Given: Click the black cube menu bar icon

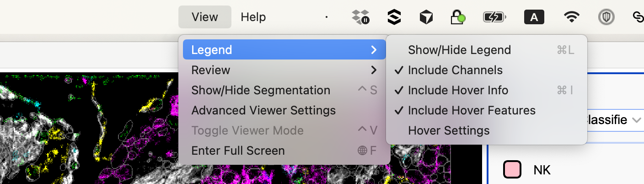Looking at the screenshot, I should [426, 17].
